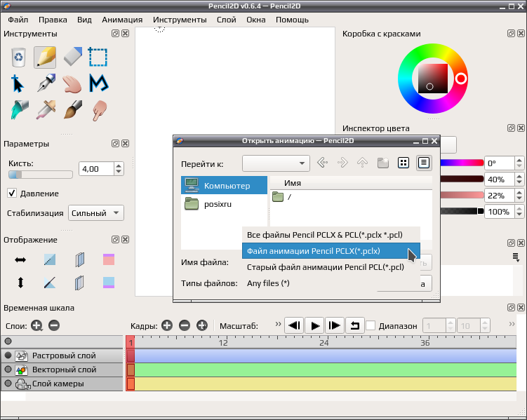Open the Помощь menu

click(x=292, y=20)
